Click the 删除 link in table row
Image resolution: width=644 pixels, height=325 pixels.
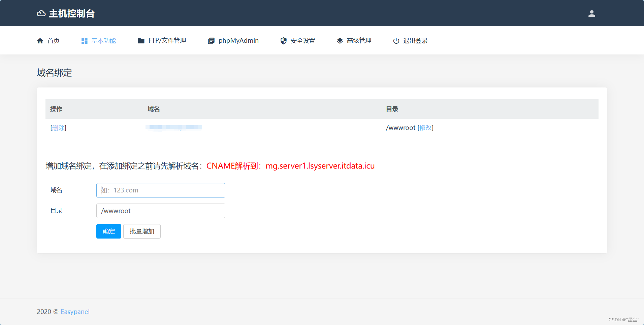[x=58, y=128]
